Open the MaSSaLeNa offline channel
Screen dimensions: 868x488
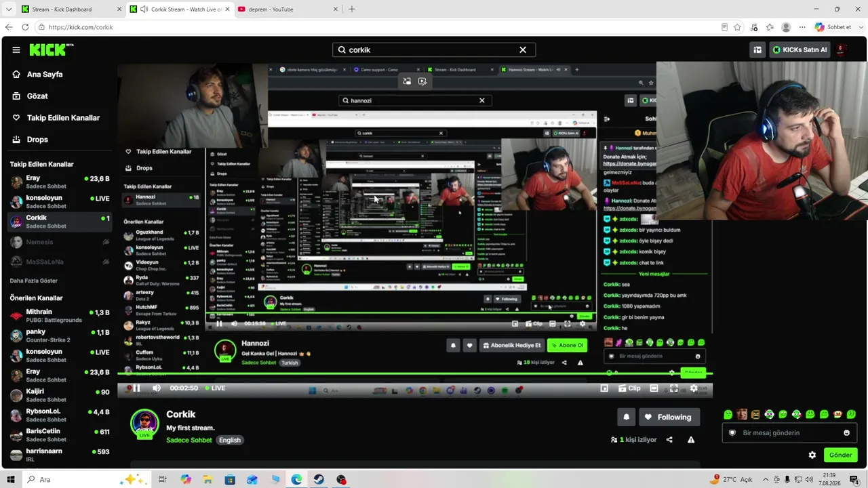pos(60,262)
